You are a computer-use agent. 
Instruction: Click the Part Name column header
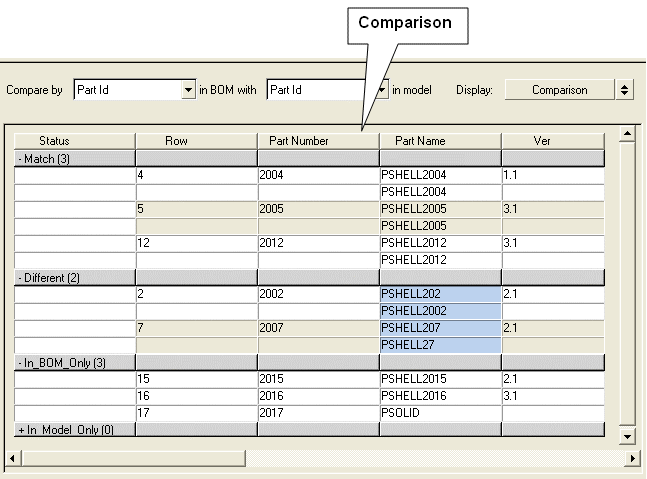click(440, 141)
